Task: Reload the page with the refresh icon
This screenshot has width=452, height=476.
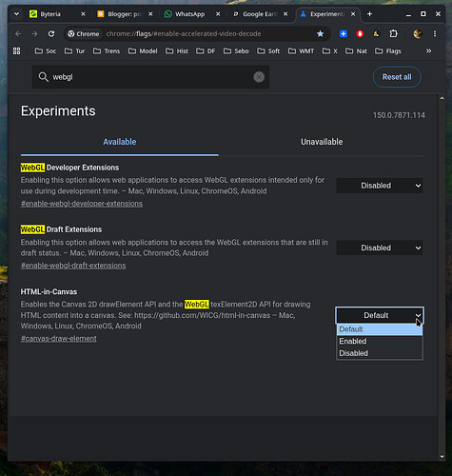Action: pos(51,33)
